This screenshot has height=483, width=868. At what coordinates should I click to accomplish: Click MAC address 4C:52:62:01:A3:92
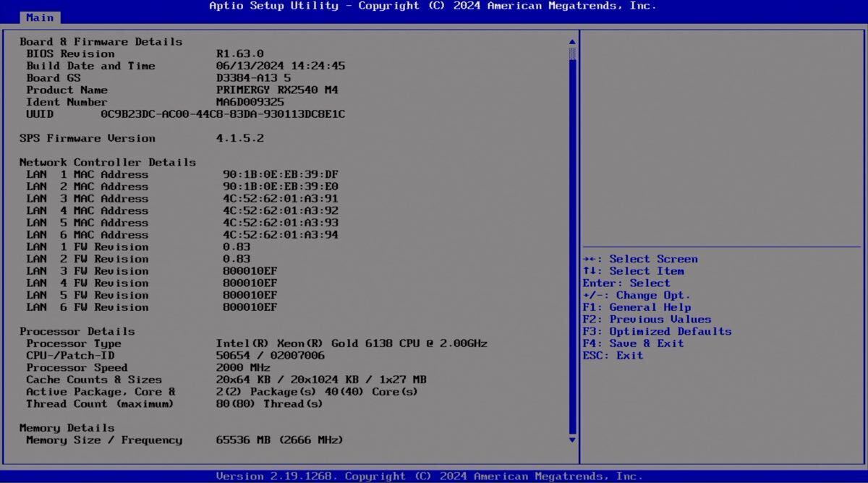pyautogui.click(x=281, y=210)
